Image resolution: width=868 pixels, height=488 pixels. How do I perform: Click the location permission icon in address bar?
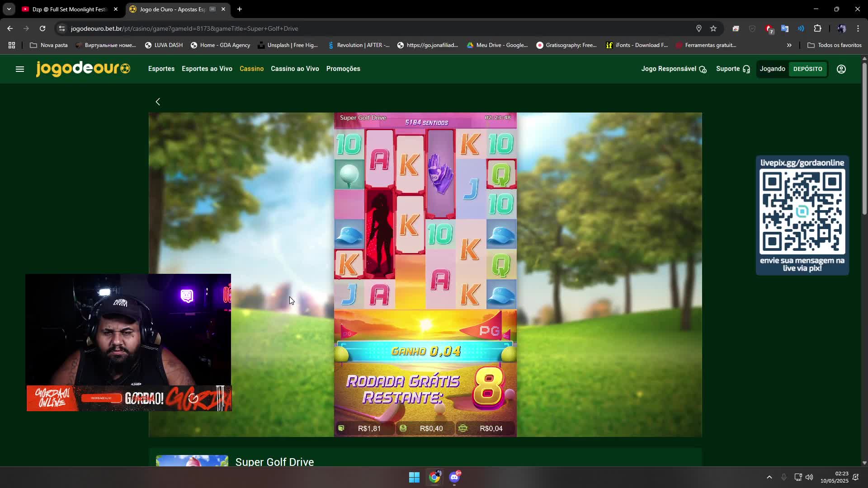click(x=699, y=28)
